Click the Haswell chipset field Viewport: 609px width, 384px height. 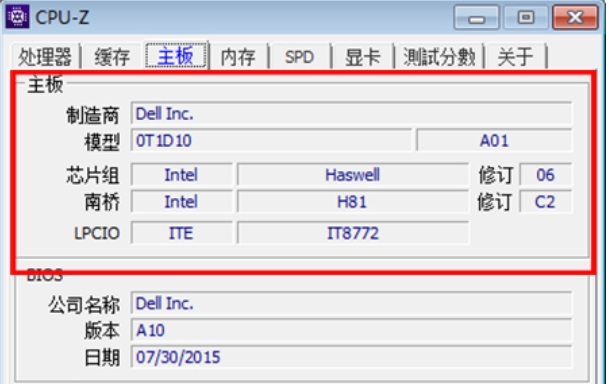tap(353, 175)
